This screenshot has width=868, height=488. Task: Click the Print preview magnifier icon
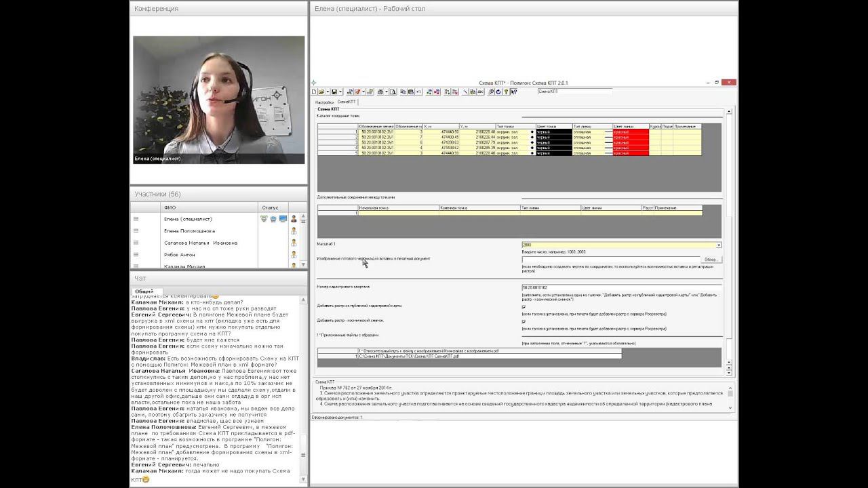[393, 91]
